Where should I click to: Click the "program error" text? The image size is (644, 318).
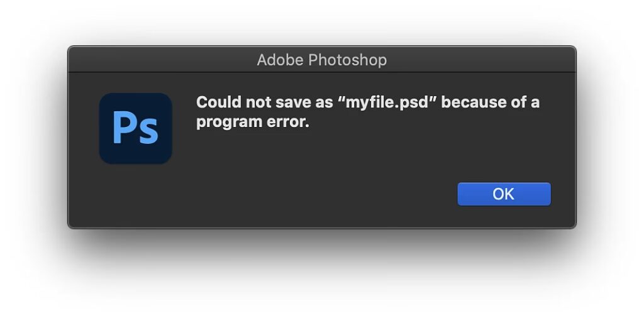point(253,122)
